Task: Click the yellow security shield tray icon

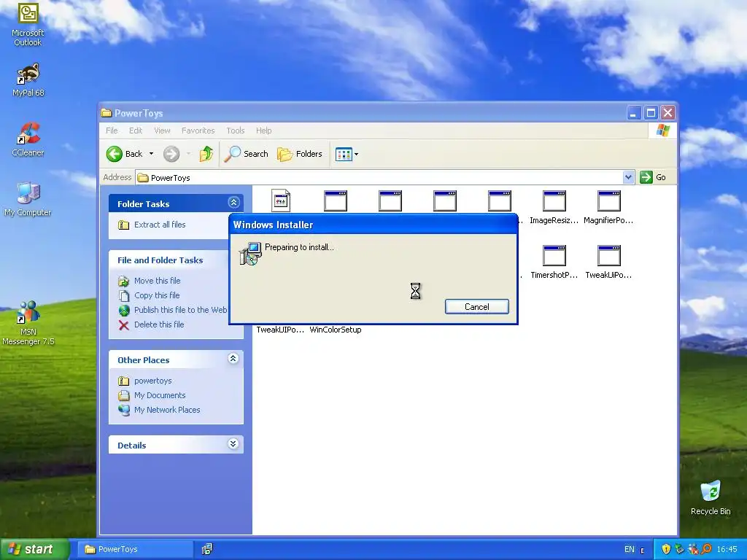Action: 666,550
